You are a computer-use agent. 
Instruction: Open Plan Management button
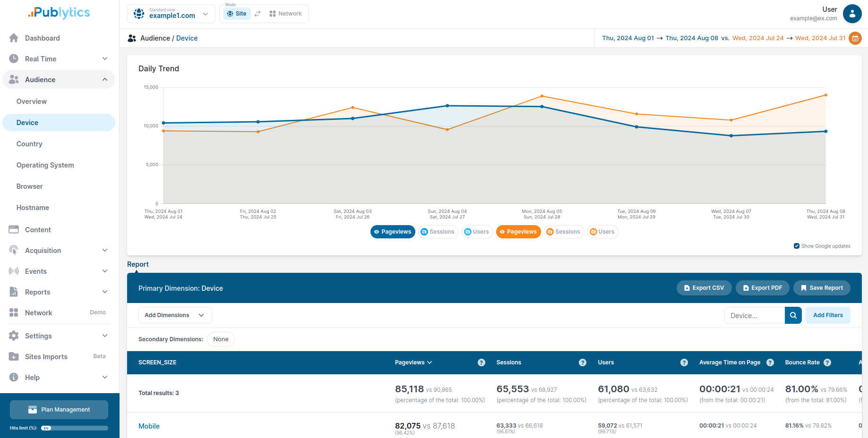pos(59,410)
